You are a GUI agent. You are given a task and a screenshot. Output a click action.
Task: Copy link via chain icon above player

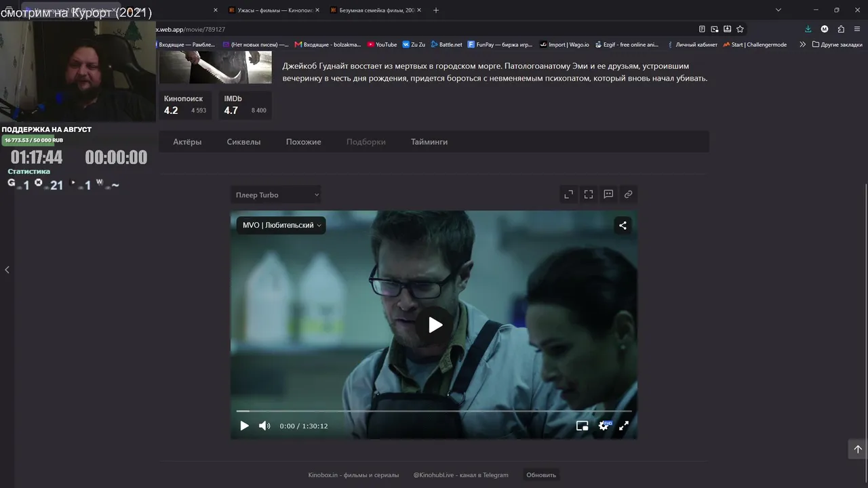click(x=629, y=195)
